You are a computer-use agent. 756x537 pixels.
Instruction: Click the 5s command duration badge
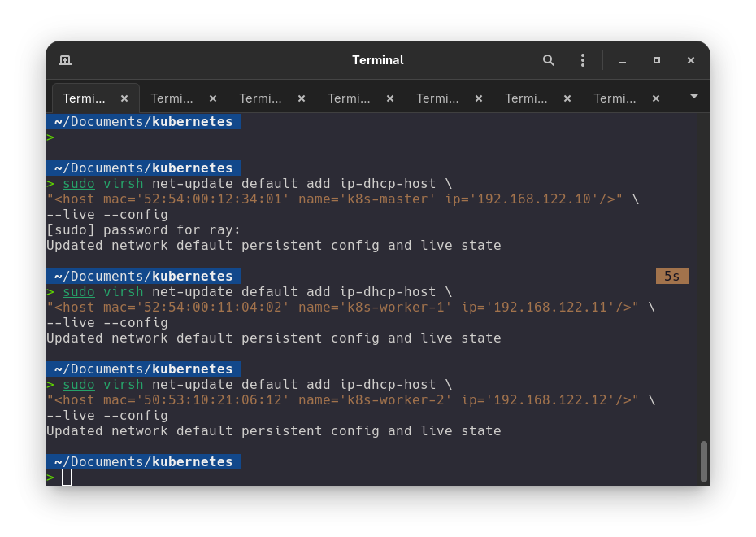(672, 277)
